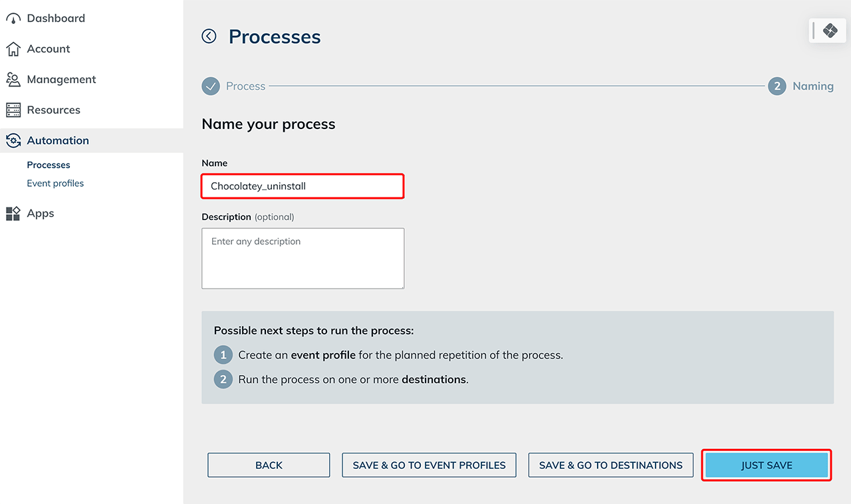Click the Account house icon
The width and height of the screenshot is (851, 504).
13,49
